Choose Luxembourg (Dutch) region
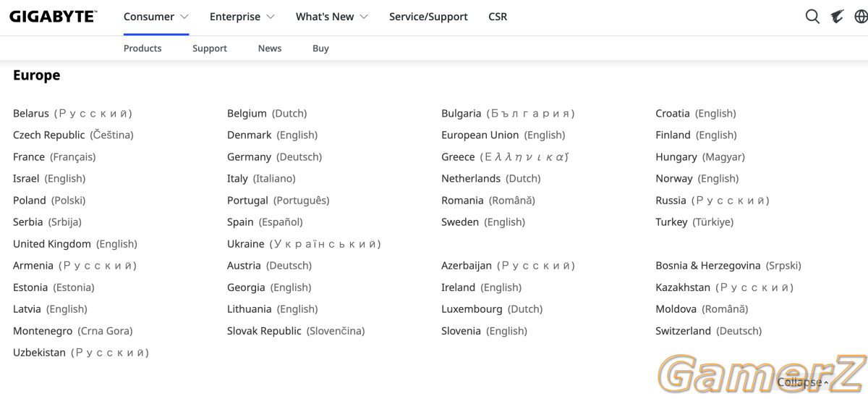Image resolution: width=868 pixels, height=399 pixels. [492, 309]
